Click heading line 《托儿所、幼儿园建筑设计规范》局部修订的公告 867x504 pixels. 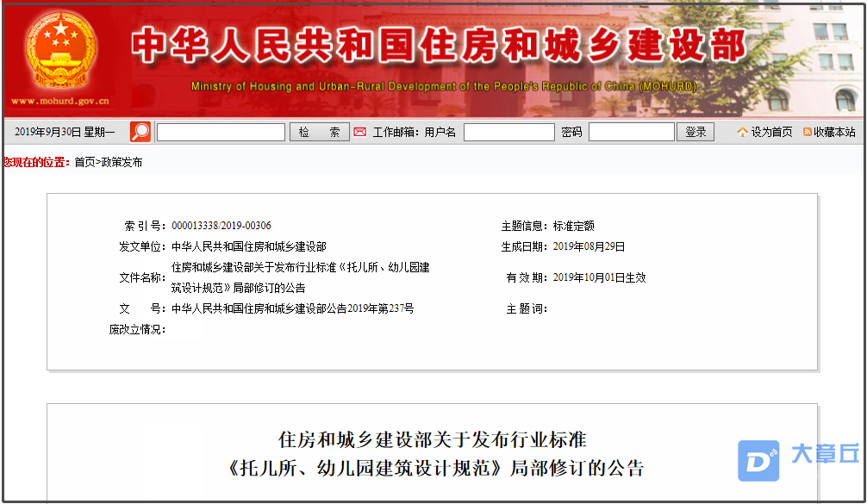click(x=434, y=468)
